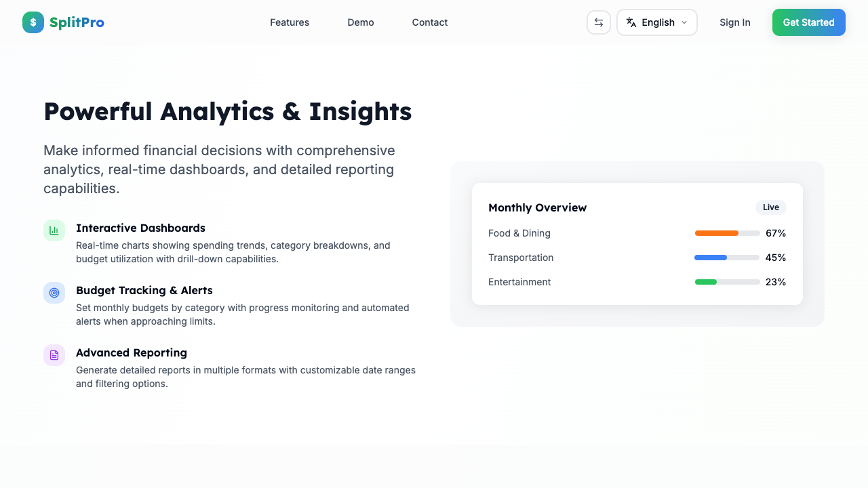The width and height of the screenshot is (868, 488).
Task: Click the Transportation progress bar
Action: click(x=727, y=258)
